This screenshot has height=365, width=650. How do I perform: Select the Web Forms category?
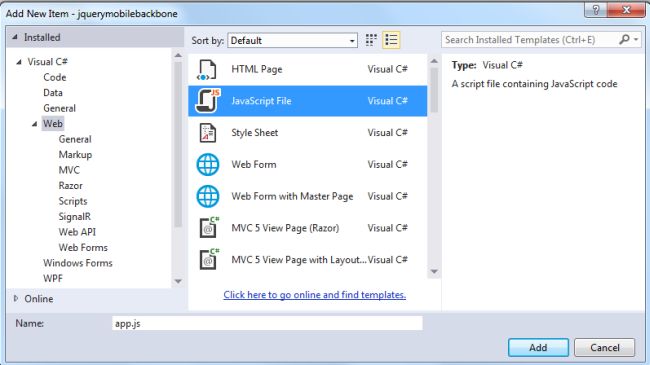click(83, 248)
